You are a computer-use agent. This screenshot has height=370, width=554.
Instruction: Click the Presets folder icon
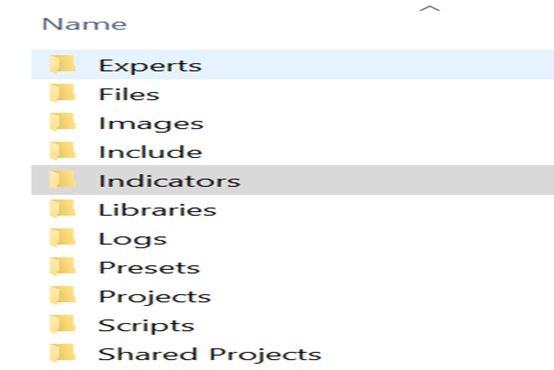[62, 266]
